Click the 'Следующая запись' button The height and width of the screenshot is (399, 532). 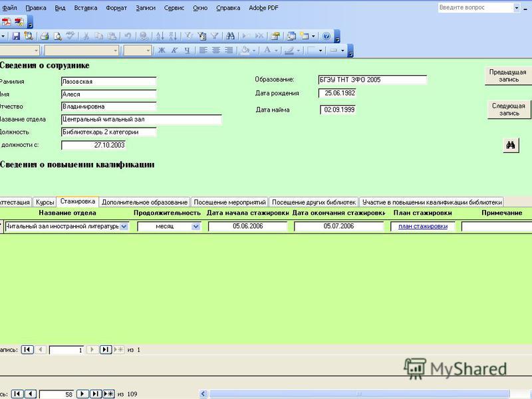coord(509,109)
